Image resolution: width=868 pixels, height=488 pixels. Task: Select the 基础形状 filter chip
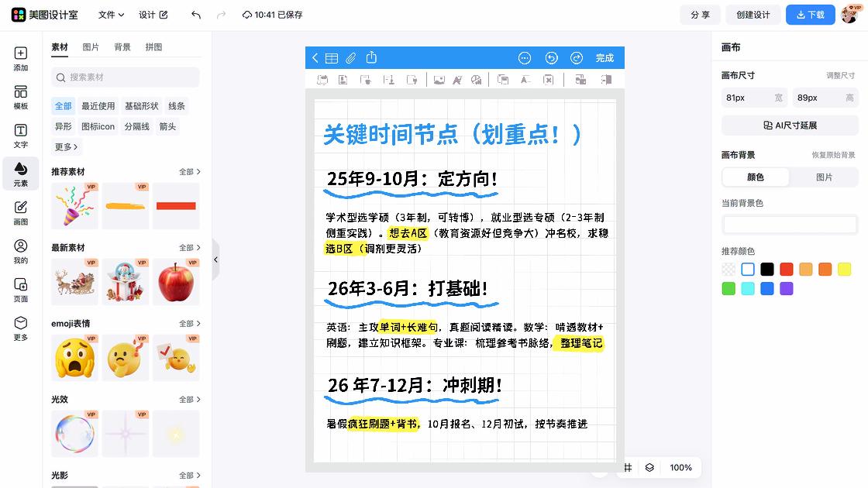coord(141,105)
